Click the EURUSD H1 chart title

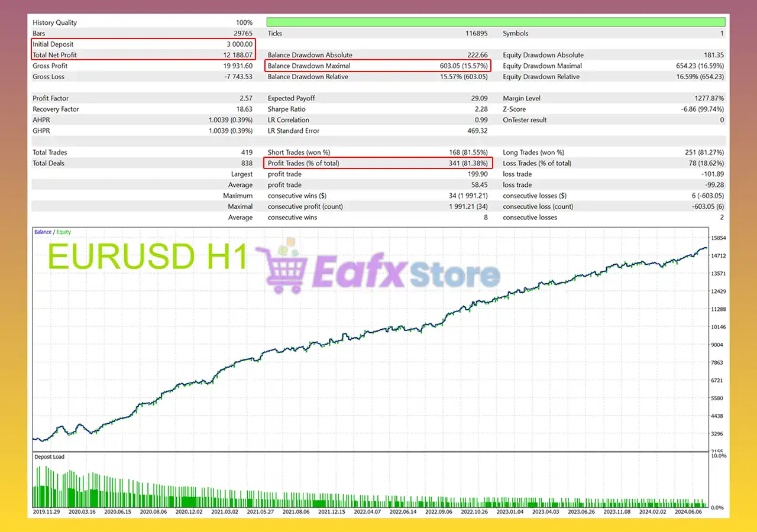coord(147,257)
